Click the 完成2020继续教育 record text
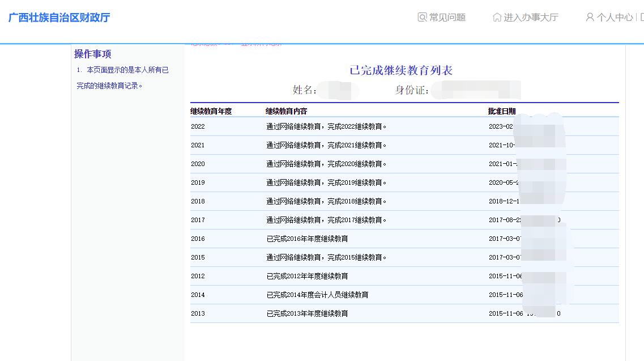Screen dimensions: 644x361 point(327,164)
